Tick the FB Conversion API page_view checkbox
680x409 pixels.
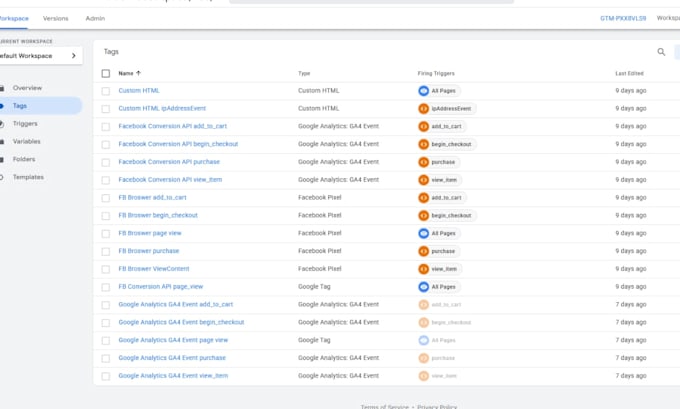coord(106,287)
